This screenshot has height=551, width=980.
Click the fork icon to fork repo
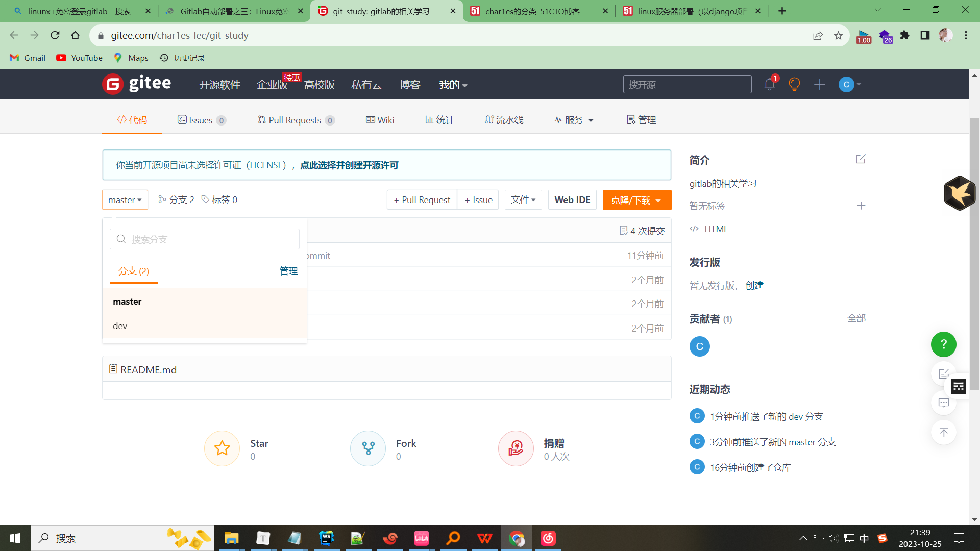[368, 447]
